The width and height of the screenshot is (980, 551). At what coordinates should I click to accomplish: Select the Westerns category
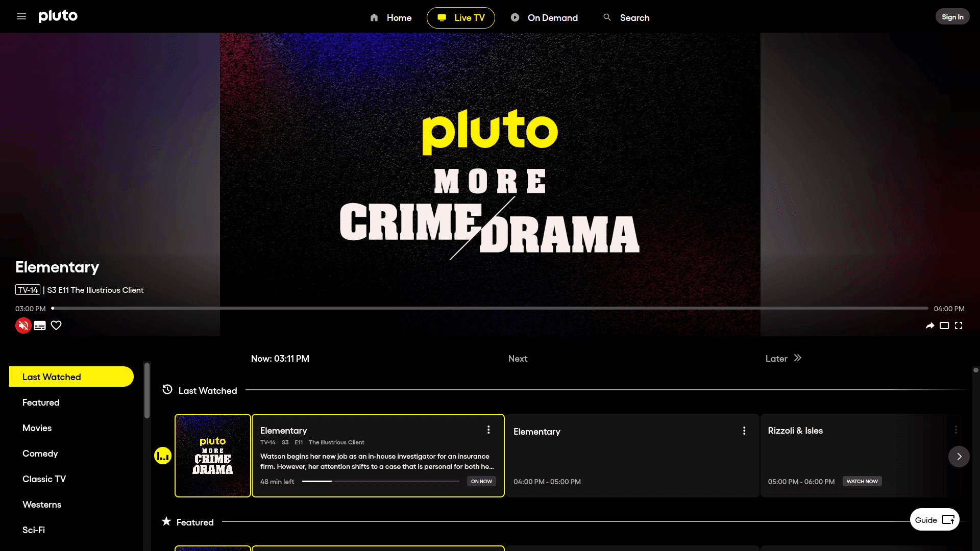pyautogui.click(x=42, y=505)
